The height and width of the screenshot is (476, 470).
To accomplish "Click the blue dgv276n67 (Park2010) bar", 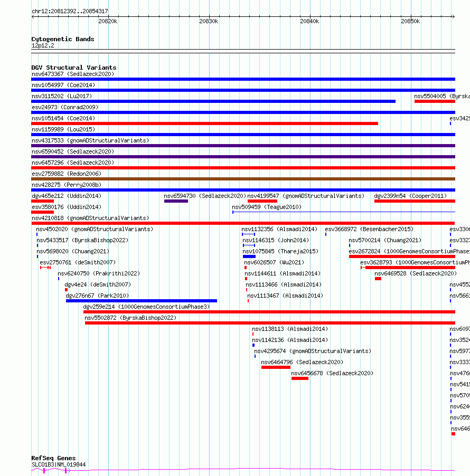I will click(x=142, y=301).
